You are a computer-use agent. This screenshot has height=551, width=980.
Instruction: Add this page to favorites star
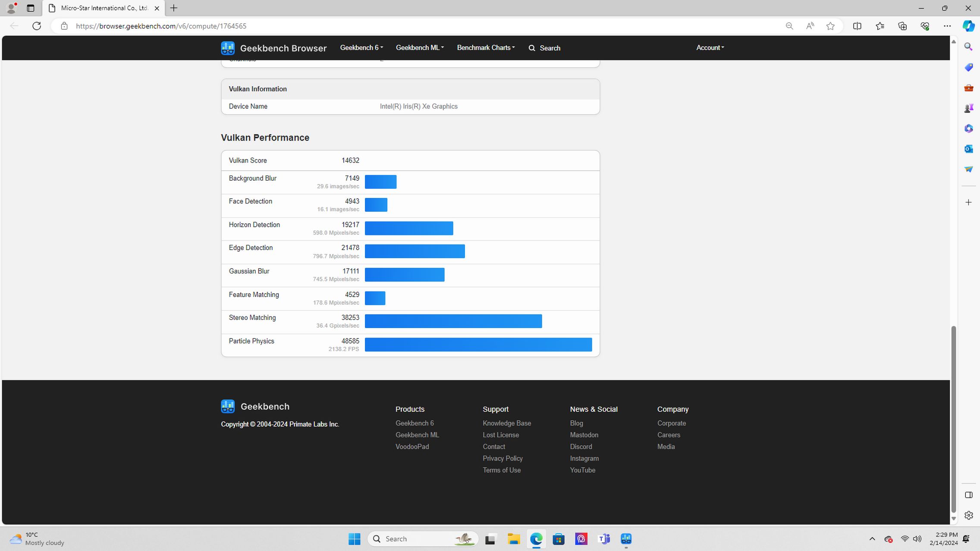pos(830,26)
